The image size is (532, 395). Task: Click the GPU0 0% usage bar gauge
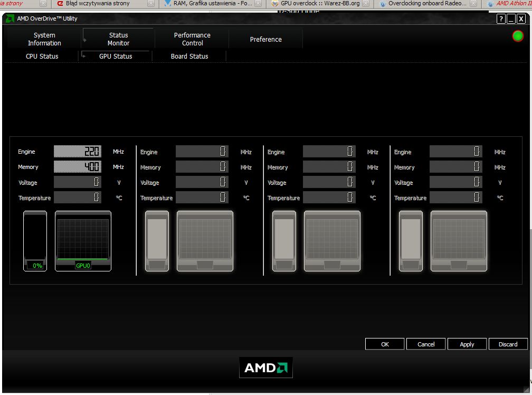click(x=35, y=241)
